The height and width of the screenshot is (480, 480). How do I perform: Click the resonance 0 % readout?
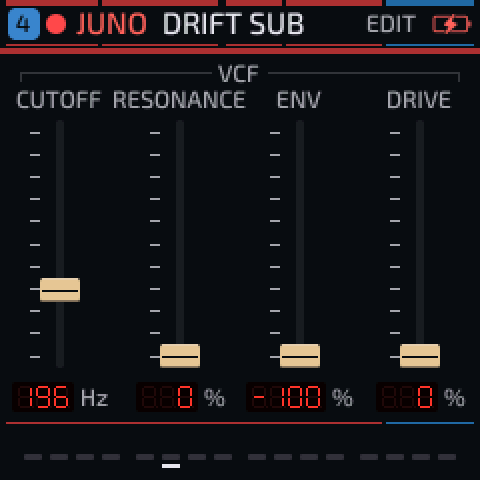pos(167,397)
